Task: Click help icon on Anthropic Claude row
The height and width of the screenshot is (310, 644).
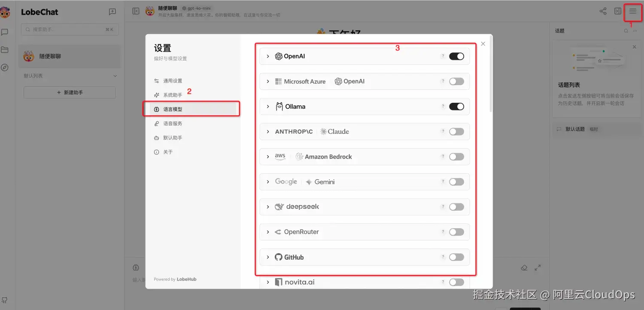Action: pos(443,132)
